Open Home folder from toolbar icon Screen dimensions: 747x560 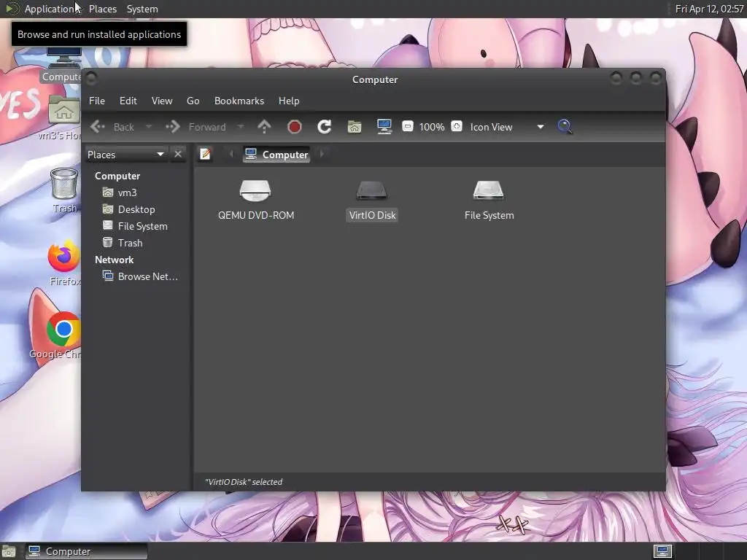point(355,127)
